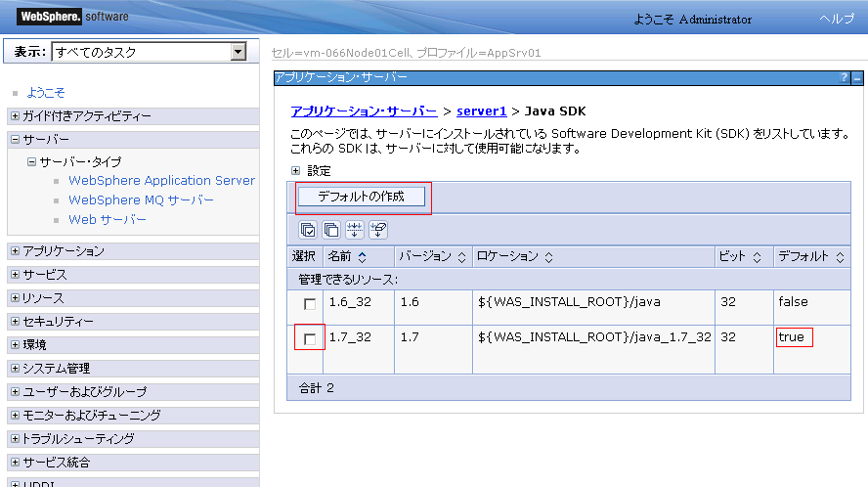The height and width of the screenshot is (487, 868).
Task: Expand トラブルシューティング navigation section
Action: click(15, 438)
